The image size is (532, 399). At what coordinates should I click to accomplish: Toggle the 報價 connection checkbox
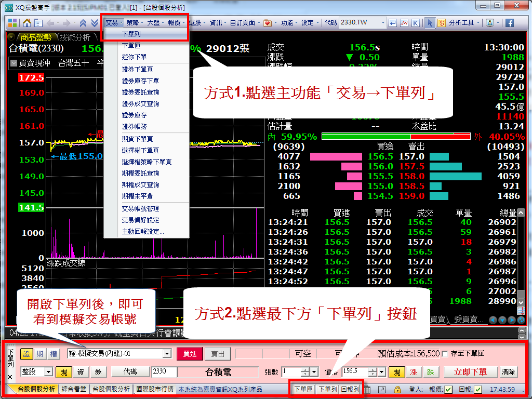(448, 390)
